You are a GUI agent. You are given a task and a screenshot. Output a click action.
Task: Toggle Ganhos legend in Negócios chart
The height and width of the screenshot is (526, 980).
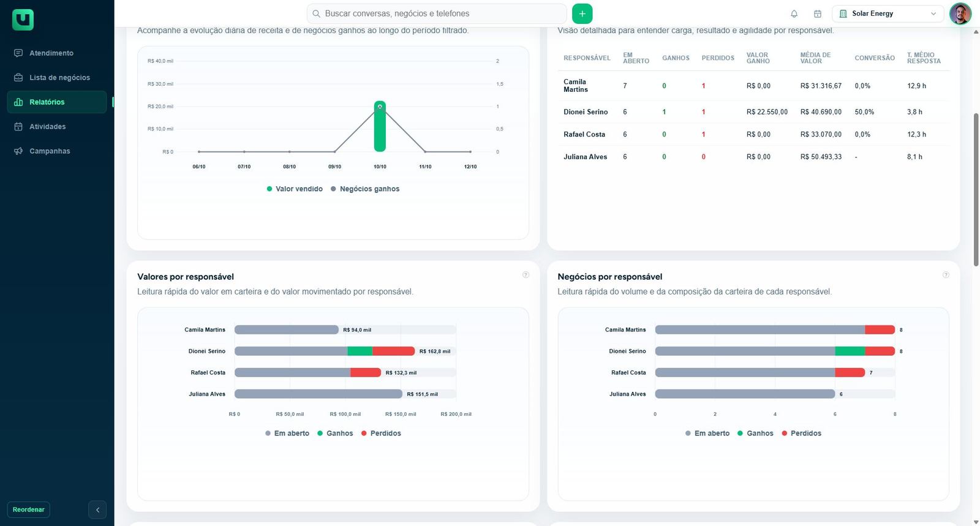[755, 434]
